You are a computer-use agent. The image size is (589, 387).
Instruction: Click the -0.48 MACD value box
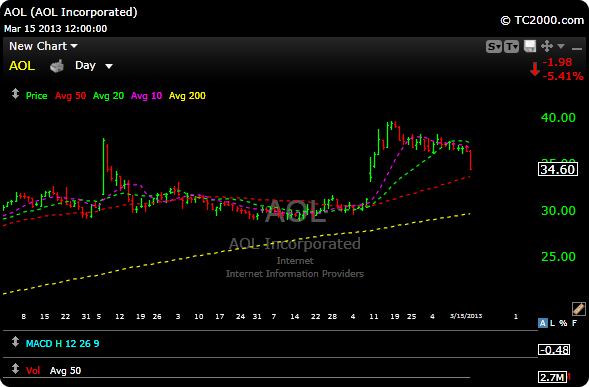(x=554, y=350)
